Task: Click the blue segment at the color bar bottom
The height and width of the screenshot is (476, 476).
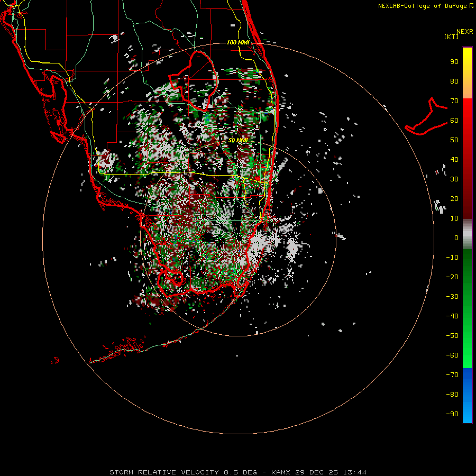Action: tap(467, 396)
